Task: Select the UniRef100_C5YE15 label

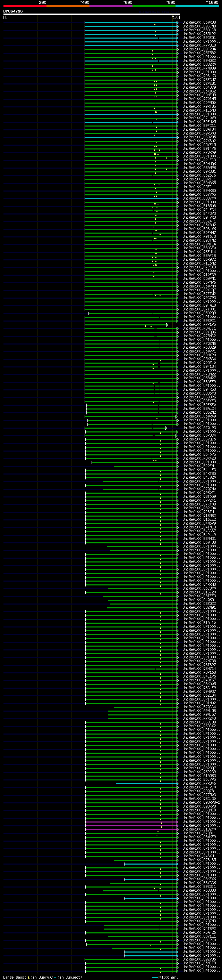Action: coord(199,145)
